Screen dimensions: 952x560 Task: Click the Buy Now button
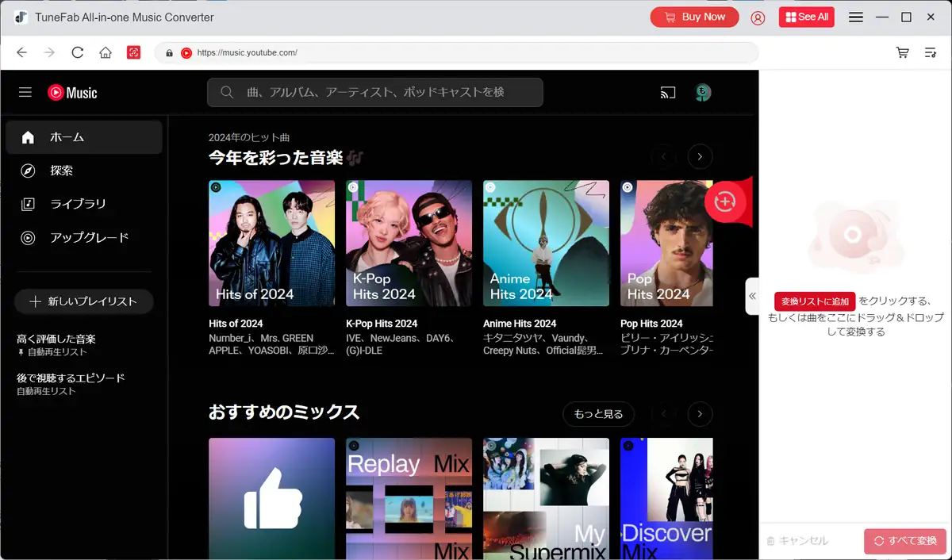pyautogui.click(x=694, y=17)
